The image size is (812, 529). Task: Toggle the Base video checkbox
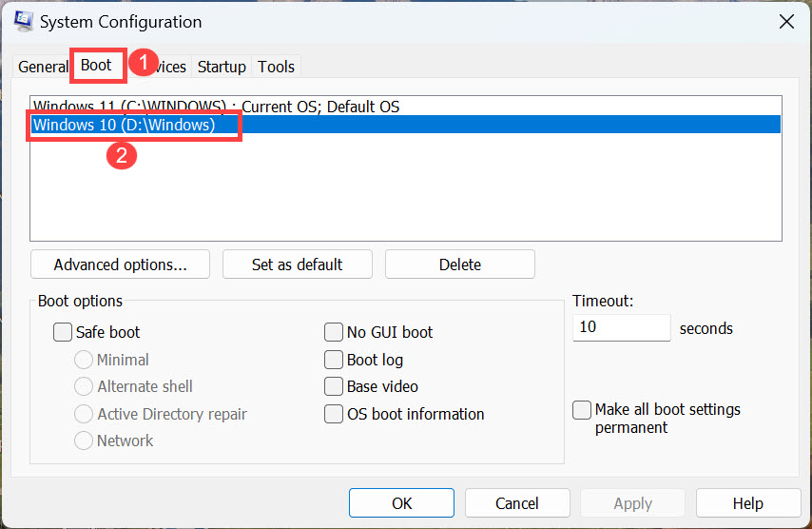pyautogui.click(x=334, y=386)
